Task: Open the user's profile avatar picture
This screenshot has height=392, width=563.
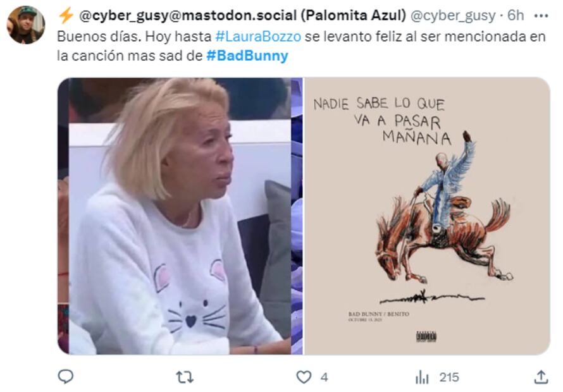Action: click(x=26, y=25)
